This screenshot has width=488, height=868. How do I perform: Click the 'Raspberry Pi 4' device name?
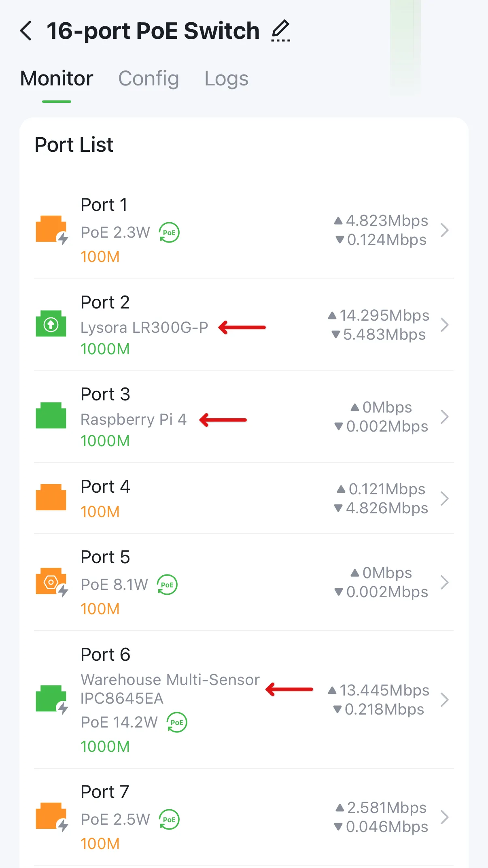[x=134, y=420]
